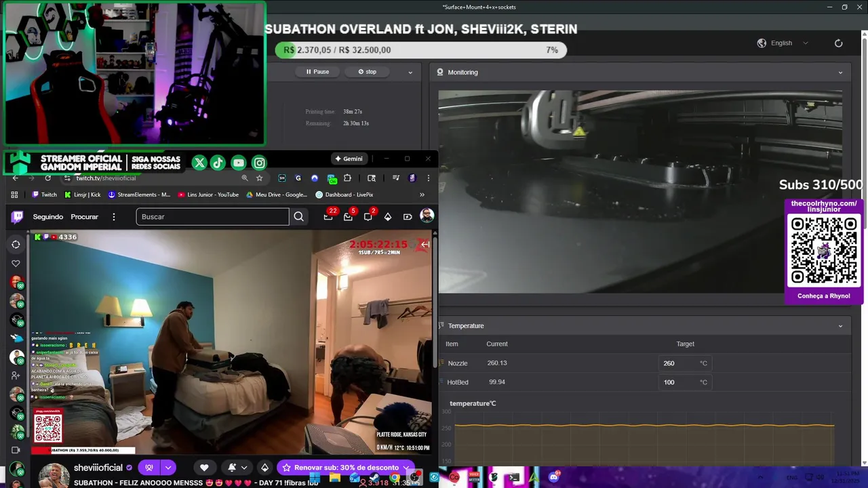The width and height of the screenshot is (868, 488).
Task: Expand the Renovar sub options arrow
Action: point(406,468)
